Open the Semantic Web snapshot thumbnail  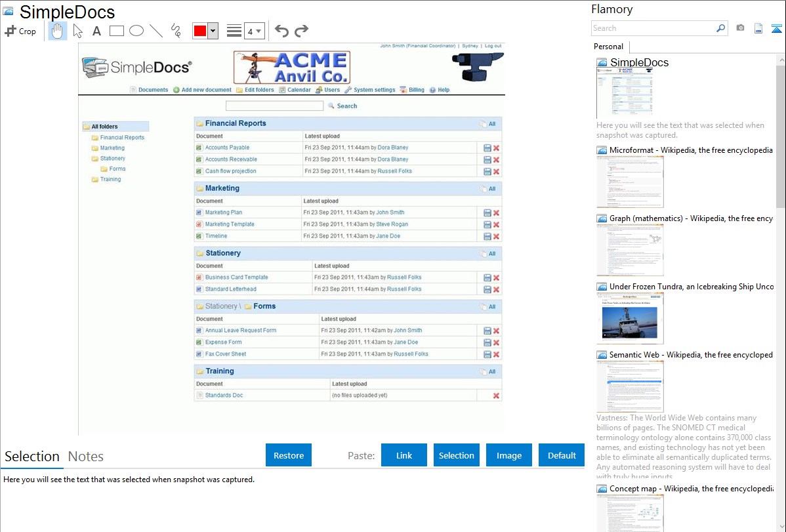pyautogui.click(x=630, y=386)
